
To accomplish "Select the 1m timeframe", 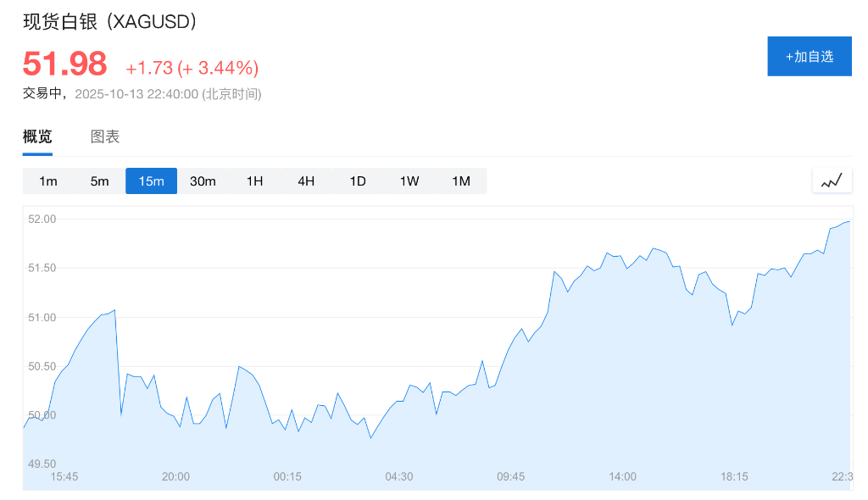I will coord(48,181).
